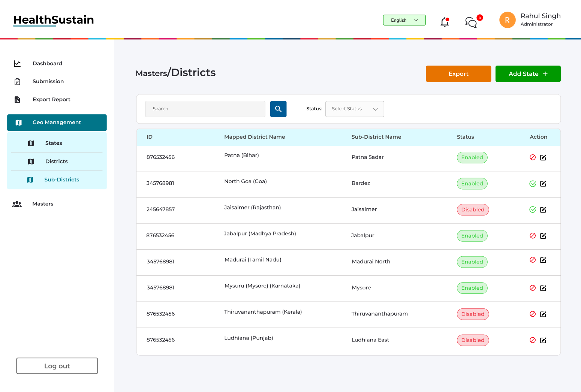
Task: Disable the Mysuru (Mysore) row
Action: (533, 288)
